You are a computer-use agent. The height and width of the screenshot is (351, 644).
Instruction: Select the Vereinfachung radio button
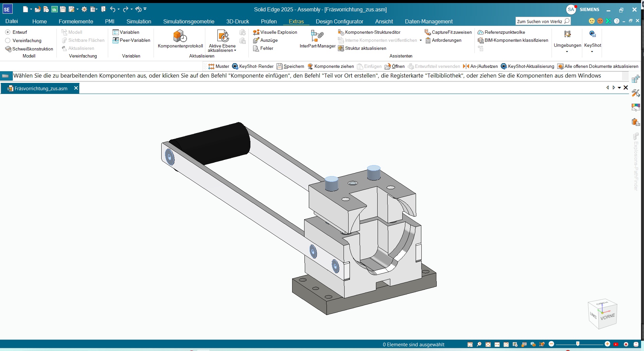pos(8,40)
